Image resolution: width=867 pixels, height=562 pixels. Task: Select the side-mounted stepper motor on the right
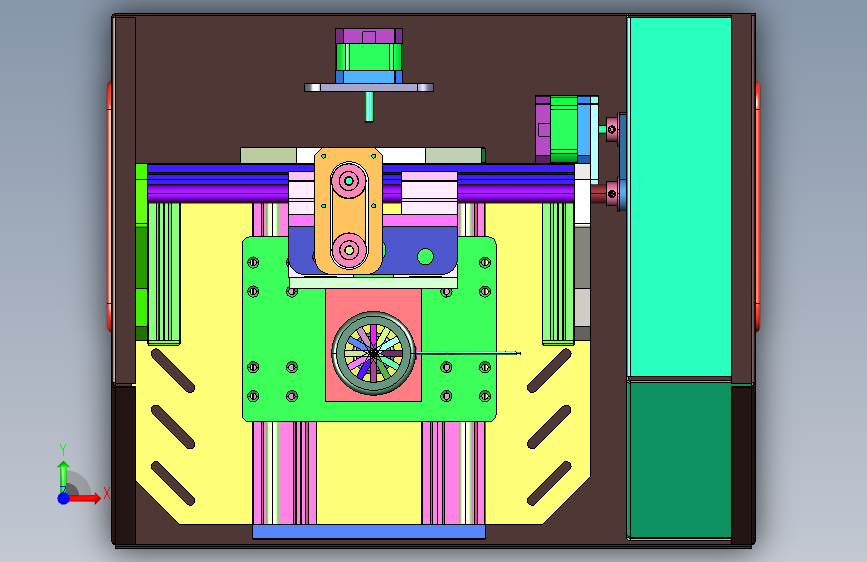point(567,129)
